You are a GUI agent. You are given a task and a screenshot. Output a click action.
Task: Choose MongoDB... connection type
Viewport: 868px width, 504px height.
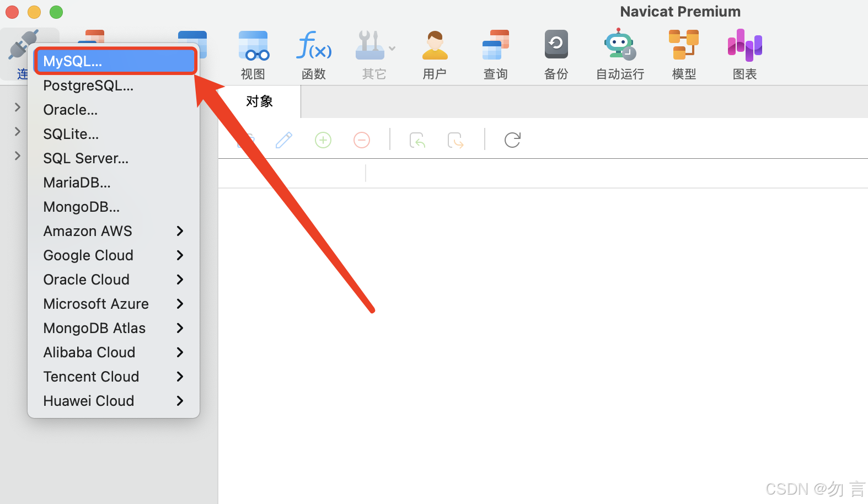pyautogui.click(x=114, y=207)
